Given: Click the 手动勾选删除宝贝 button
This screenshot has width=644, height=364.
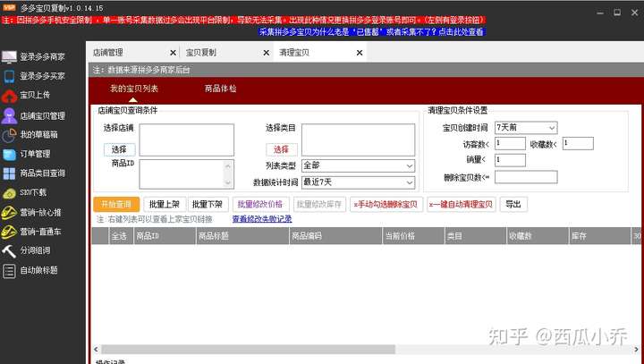Looking at the screenshot, I should (386, 204).
